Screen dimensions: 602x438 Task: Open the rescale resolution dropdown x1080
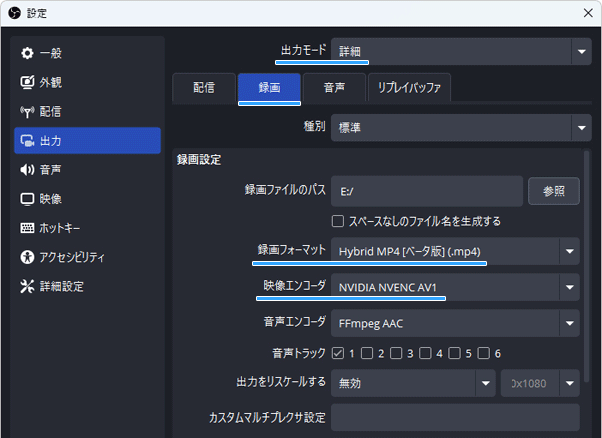pyautogui.click(x=540, y=383)
